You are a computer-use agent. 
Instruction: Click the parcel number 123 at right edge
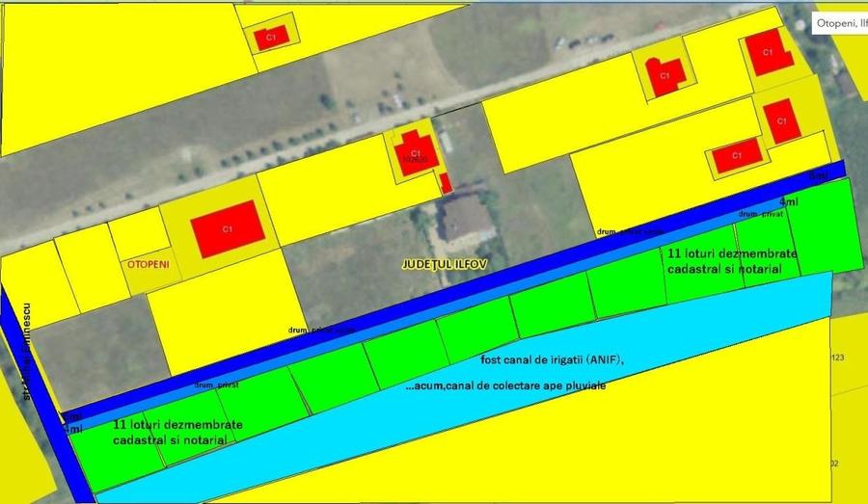pyautogui.click(x=836, y=358)
